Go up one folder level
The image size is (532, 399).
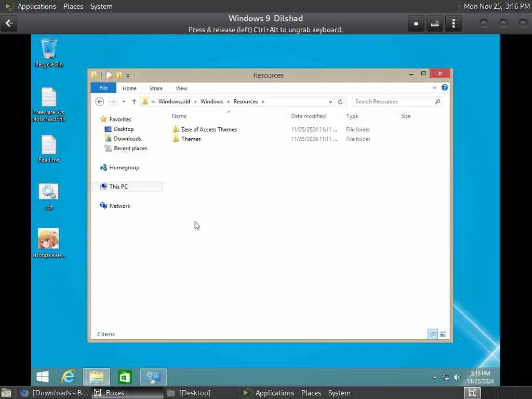(134, 101)
